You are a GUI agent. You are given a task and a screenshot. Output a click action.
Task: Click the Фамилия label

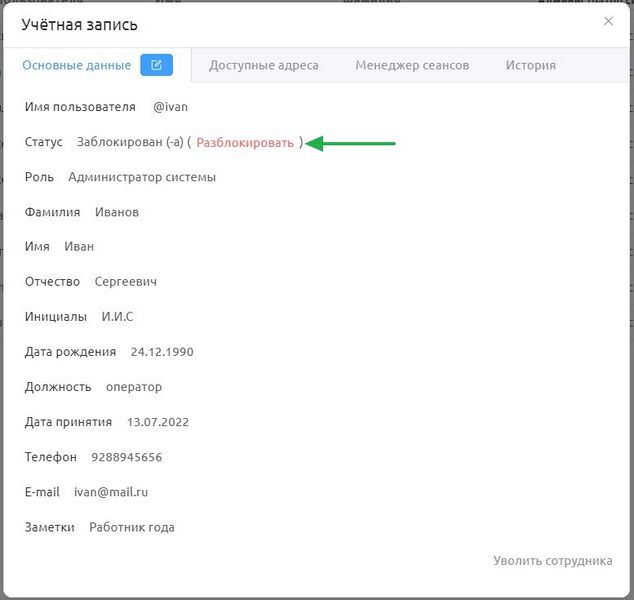[x=52, y=212]
